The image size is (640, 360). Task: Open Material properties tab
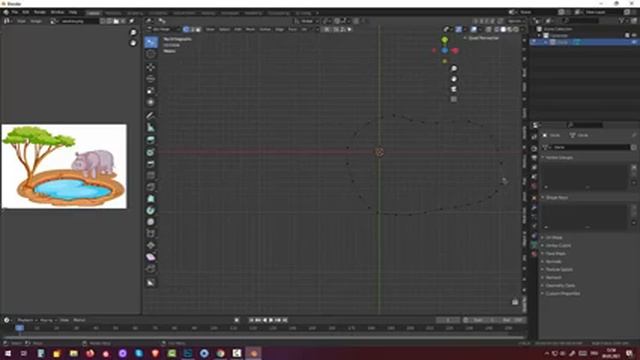click(534, 254)
